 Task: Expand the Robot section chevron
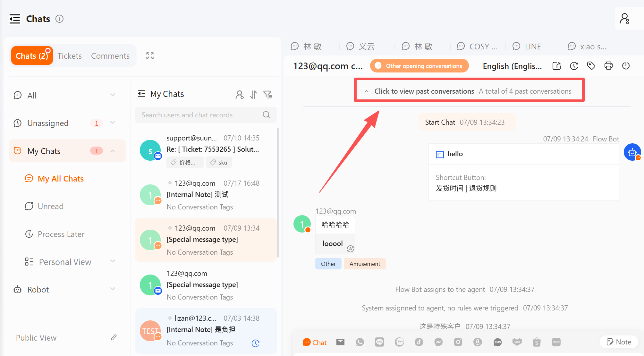click(113, 289)
